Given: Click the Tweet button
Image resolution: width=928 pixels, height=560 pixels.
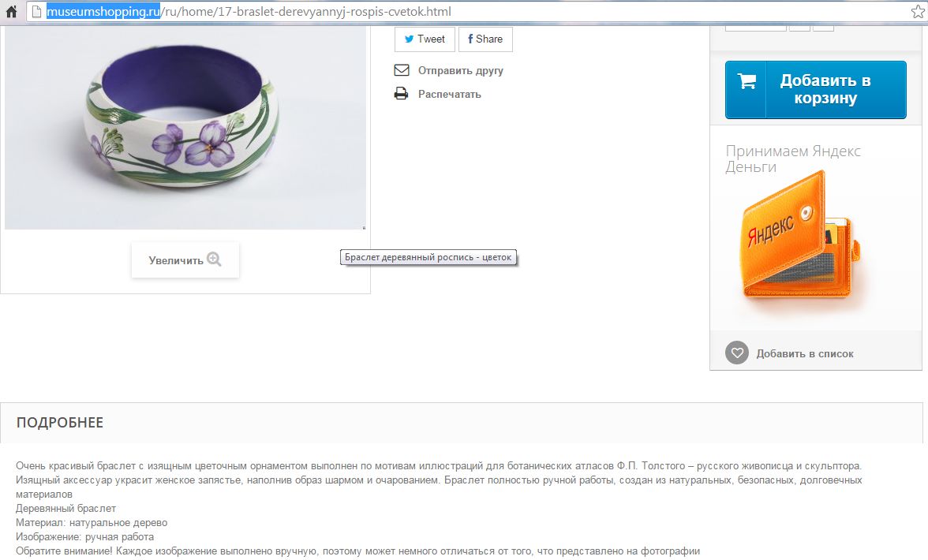Looking at the screenshot, I should point(425,39).
